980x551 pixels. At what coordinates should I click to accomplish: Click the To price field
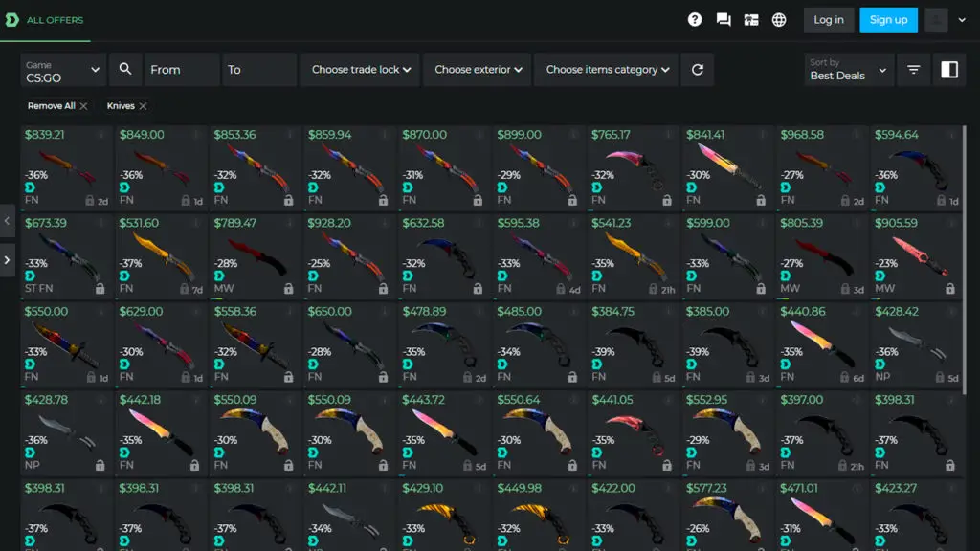coord(258,69)
